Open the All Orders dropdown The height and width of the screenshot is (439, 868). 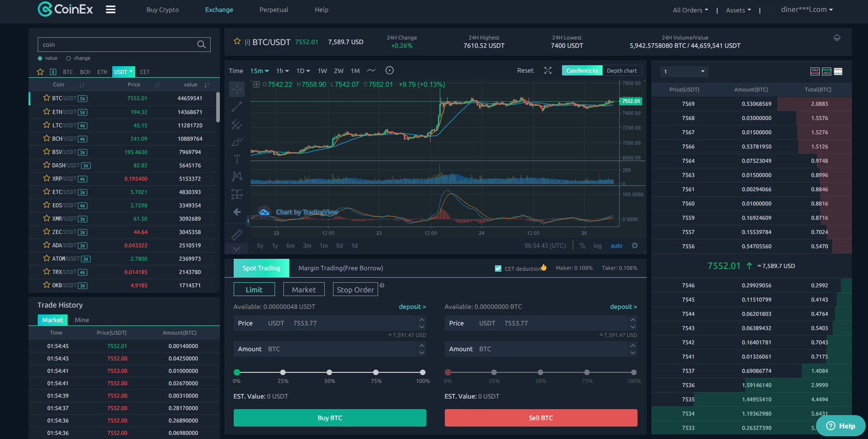coord(690,10)
